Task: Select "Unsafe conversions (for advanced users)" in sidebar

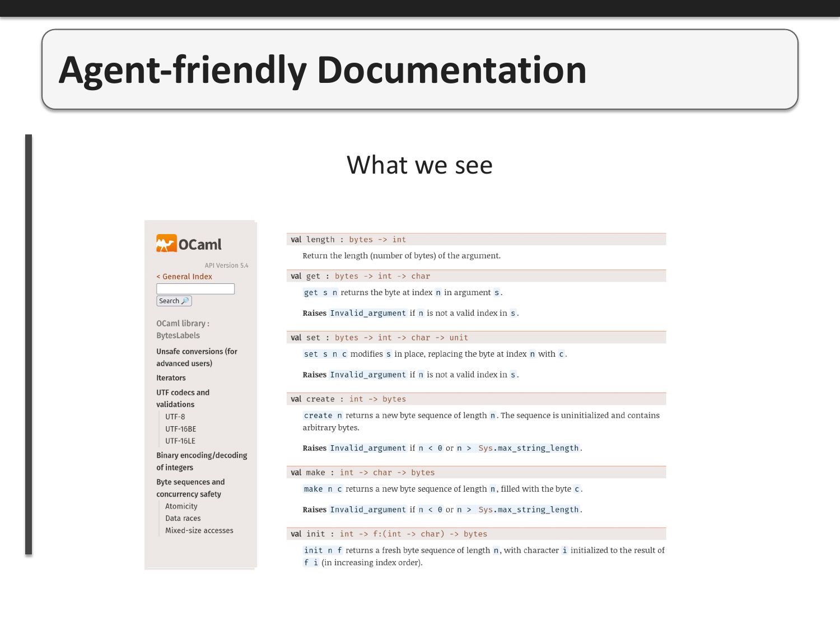Action: point(197,357)
